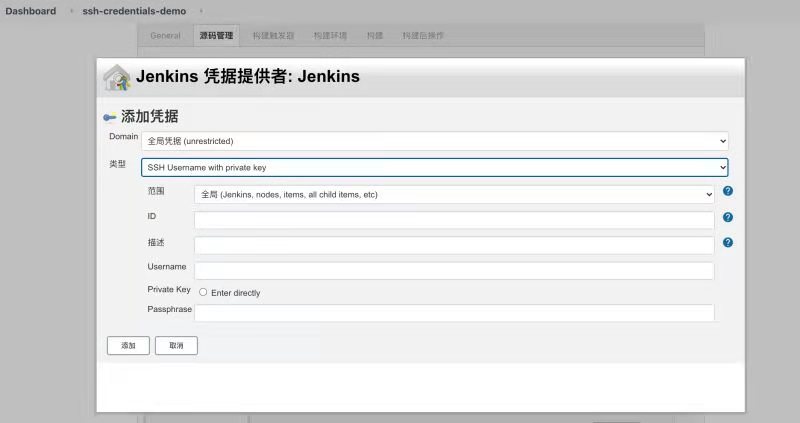Screen dimensions: 800x423
Task: Select the Enter directly radio button
Action: point(203,292)
